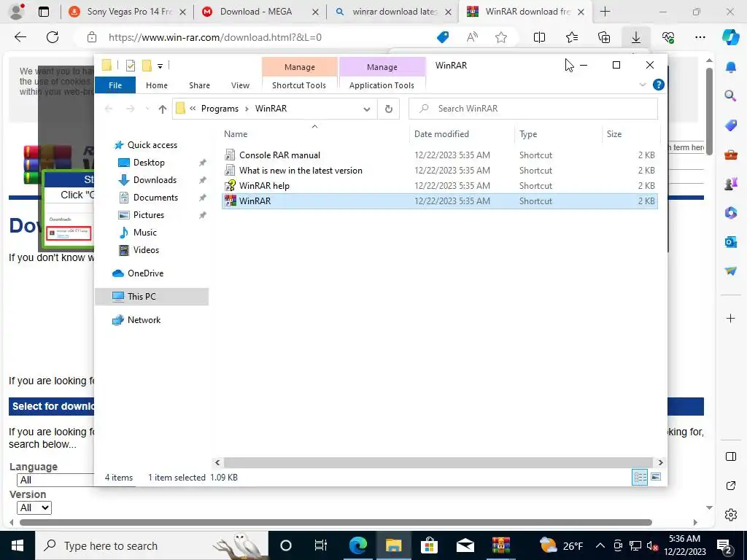This screenshot has width=747, height=560.
Task: Open Network in navigation pane
Action: pos(144,320)
